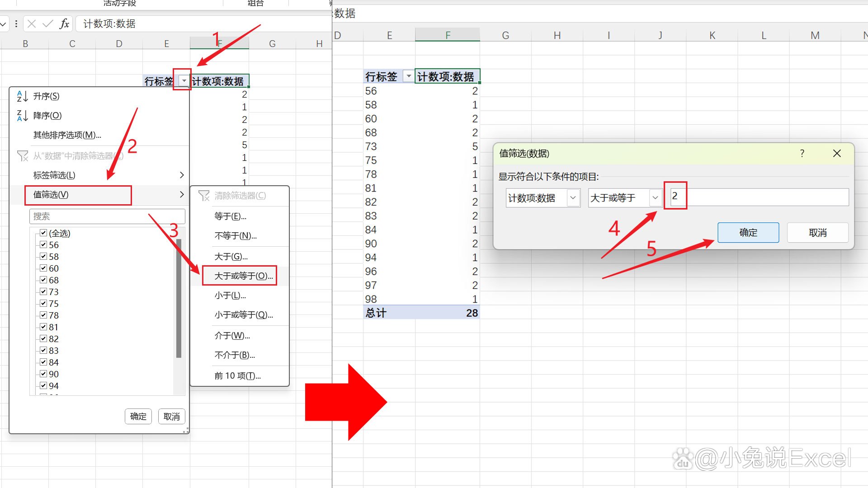The width and height of the screenshot is (868, 488).
Task: Click the formula bar confirm checkmark icon
Action: click(47, 24)
